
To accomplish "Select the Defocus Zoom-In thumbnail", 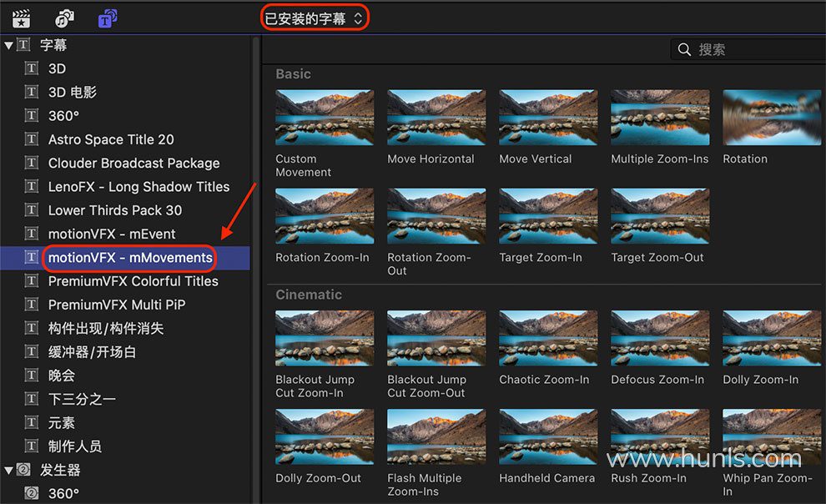I will coord(660,338).
